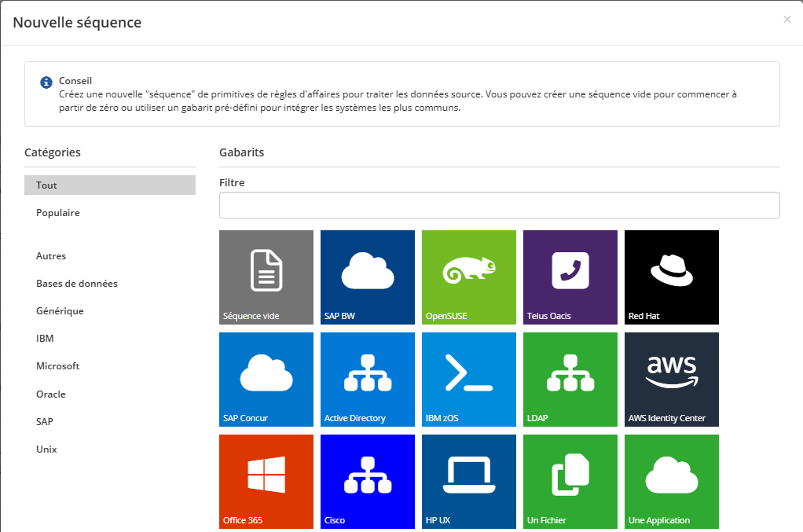Select the Cisco template tile
803x532 pixels.
pos(367,480)
